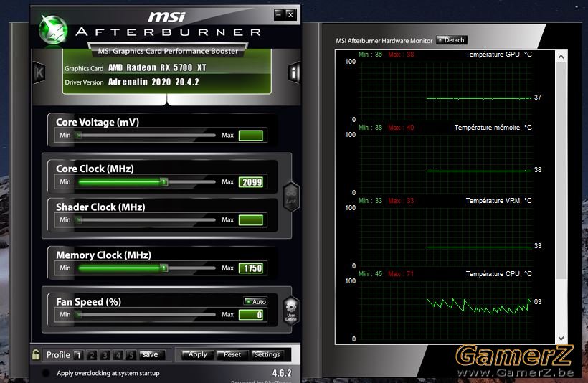Click the hardware monitor vertical scrollbar thumb
The height and width of the screenshot is (383, 588).
tap(561, 171)
